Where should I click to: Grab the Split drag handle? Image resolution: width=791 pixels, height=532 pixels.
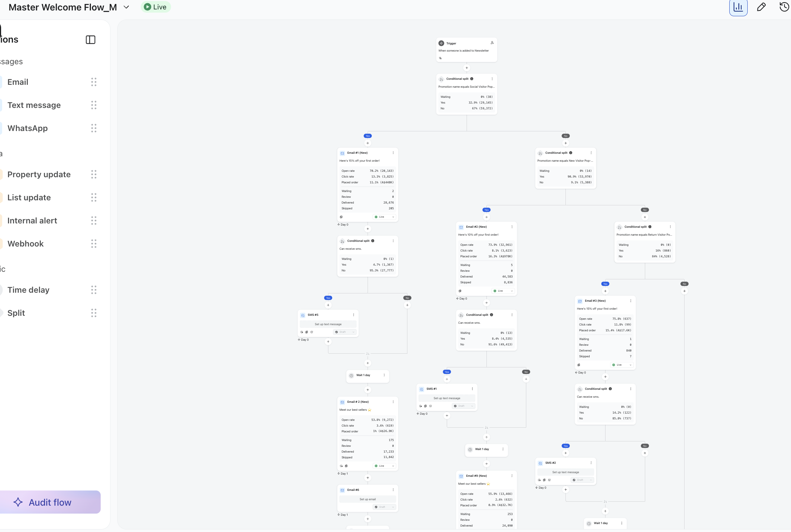pyautogui.click(x=94, y=313)
